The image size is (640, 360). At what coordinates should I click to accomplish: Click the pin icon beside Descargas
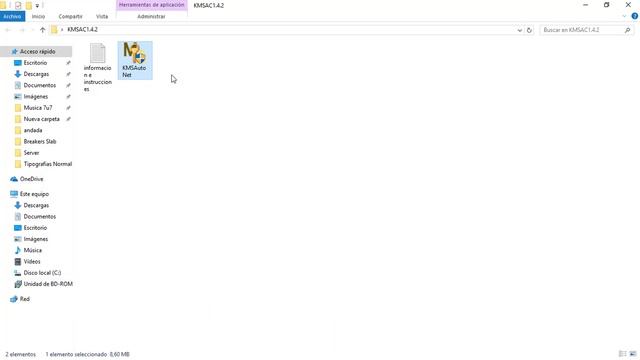coord(68,74)
